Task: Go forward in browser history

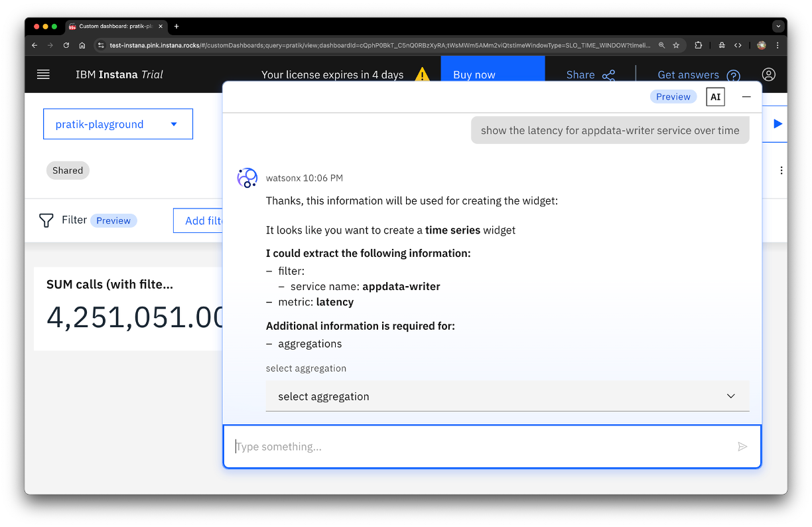Action: (50, 45)
